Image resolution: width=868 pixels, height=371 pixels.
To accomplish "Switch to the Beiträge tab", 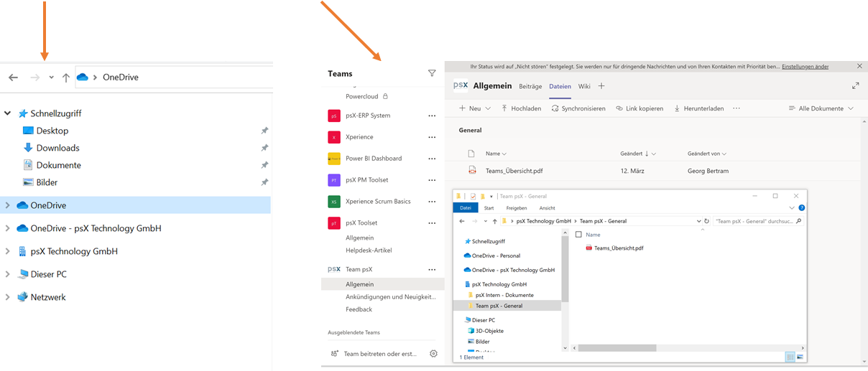I will pos(530,86).
